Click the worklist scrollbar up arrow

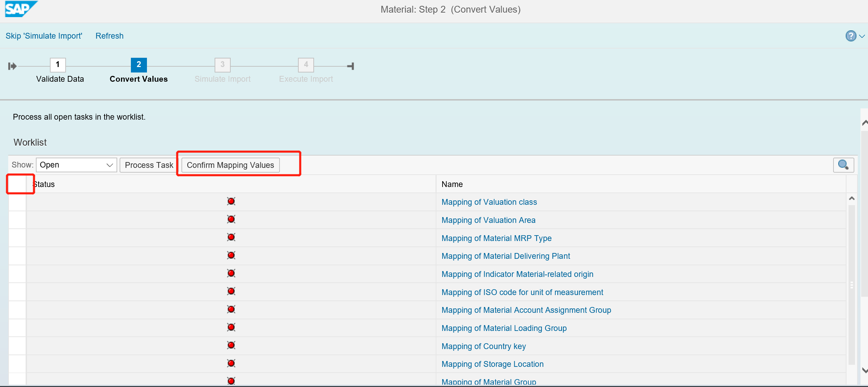pyautogui.click(x=852, y=198)
